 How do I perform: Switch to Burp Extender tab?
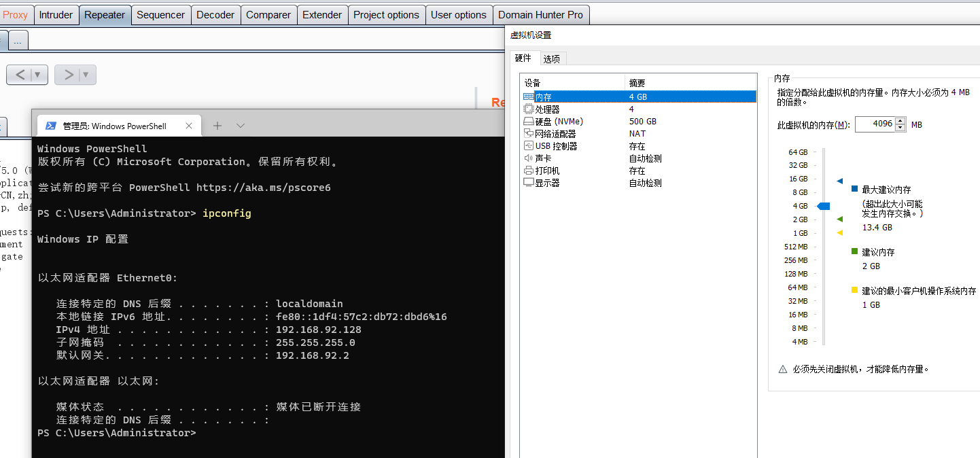(322, 15)
